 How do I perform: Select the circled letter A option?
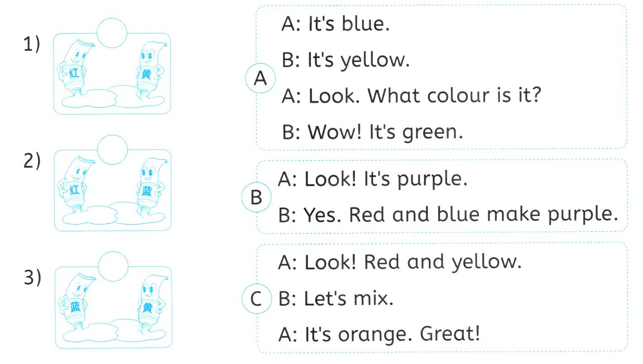pyautogui.click(x=260, y=79)
